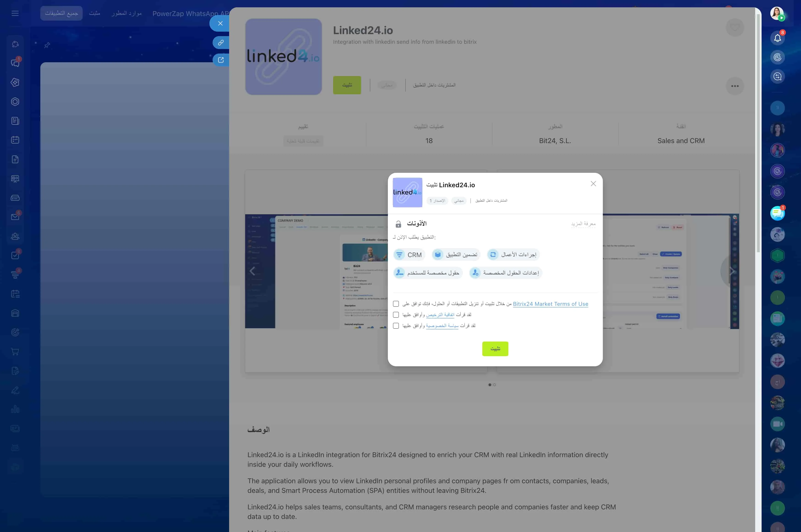This screenshot has height=532, width=801.
Task: Click the CRM permission chip
Action: click(x=409, y=255)
